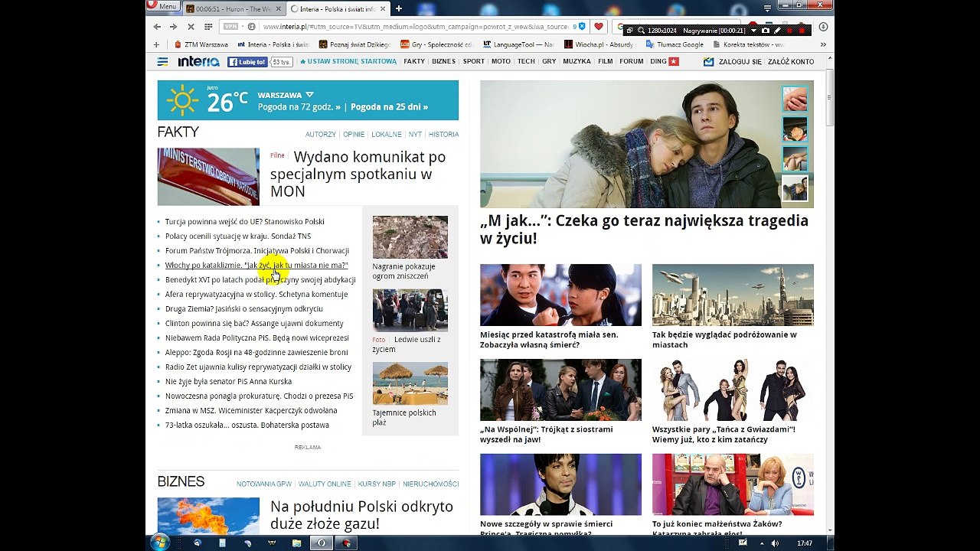Viewport: 980px width, 551px height.
Task: Click the volume speaker tray icon
Action: 775,543
